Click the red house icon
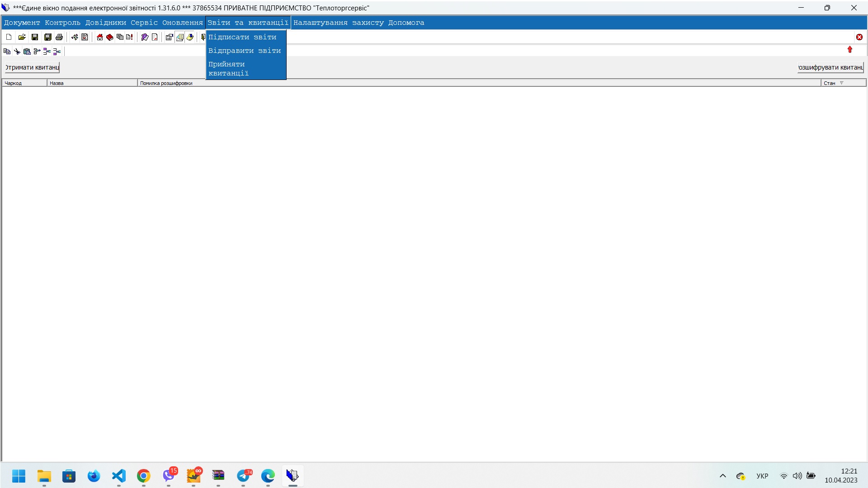Viewport: 868px width, 488px height. (x=100, y=37)
